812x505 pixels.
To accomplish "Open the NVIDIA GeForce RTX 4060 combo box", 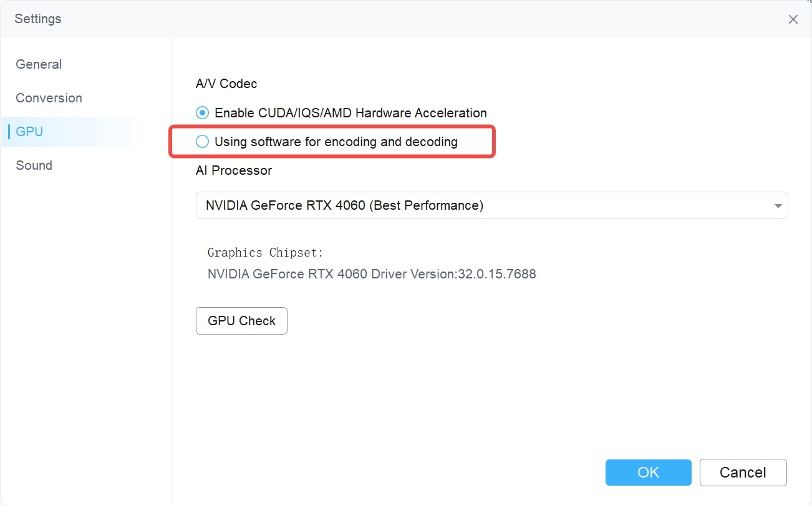I will tap(491, 205).
